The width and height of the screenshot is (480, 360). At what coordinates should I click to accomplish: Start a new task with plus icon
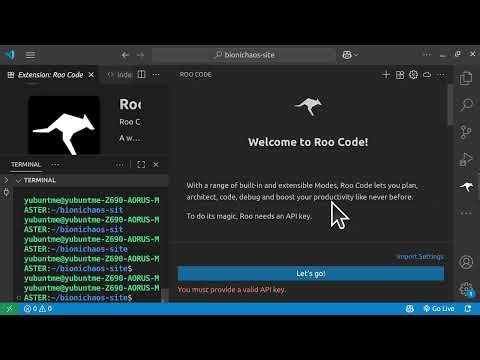(386, 75)
